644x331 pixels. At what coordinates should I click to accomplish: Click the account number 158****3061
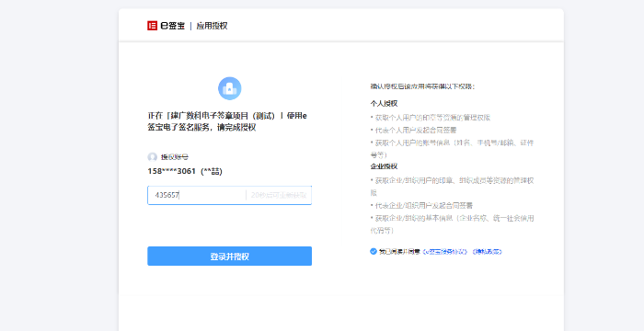172,172
